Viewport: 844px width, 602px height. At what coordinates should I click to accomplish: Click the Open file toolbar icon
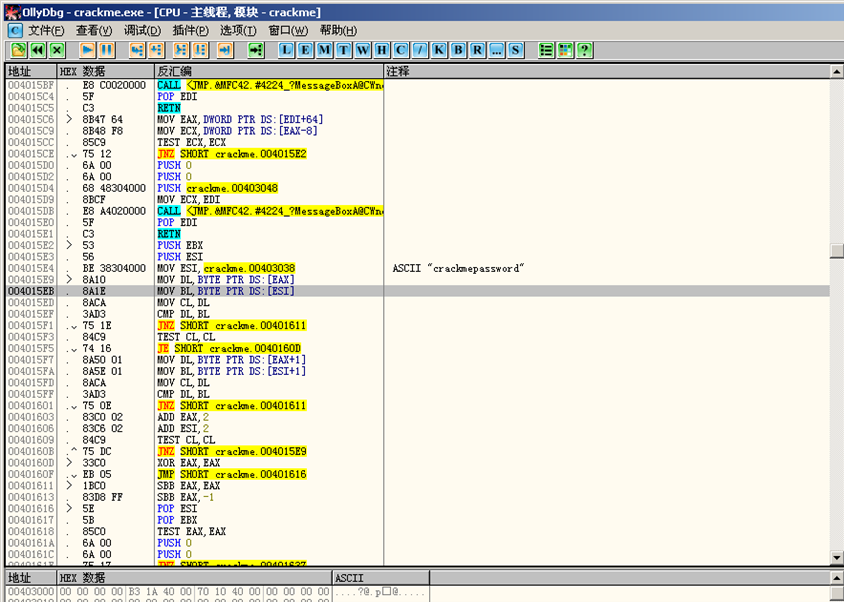point(18,49)
